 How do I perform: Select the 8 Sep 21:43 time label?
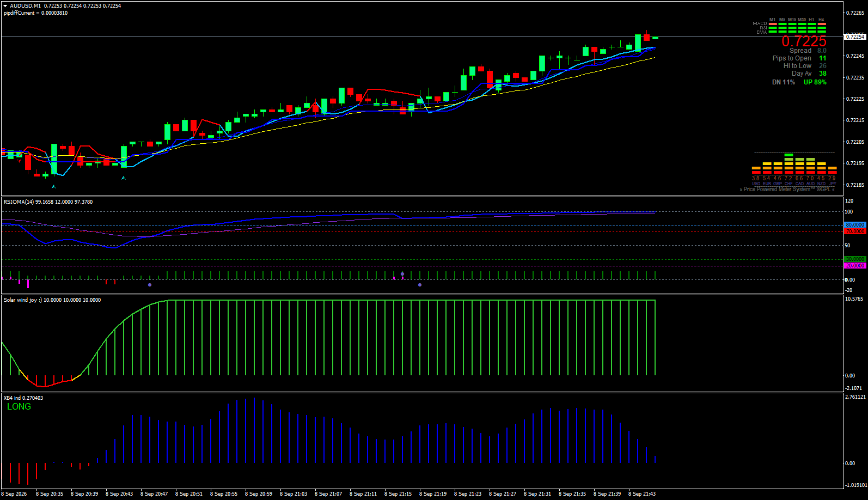click(x=642, y=494)
